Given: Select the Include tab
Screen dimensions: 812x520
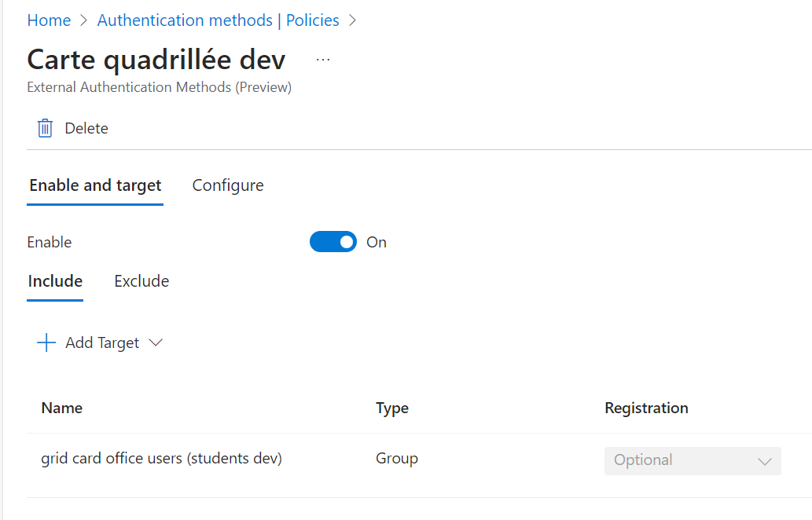Looking at the screenshot, I should (x=55, y=280).
